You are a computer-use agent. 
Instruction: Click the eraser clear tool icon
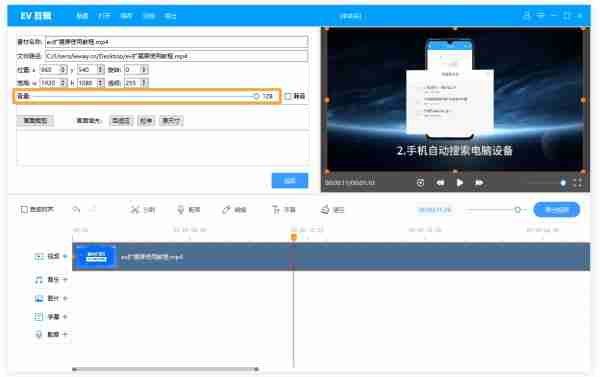325,210
